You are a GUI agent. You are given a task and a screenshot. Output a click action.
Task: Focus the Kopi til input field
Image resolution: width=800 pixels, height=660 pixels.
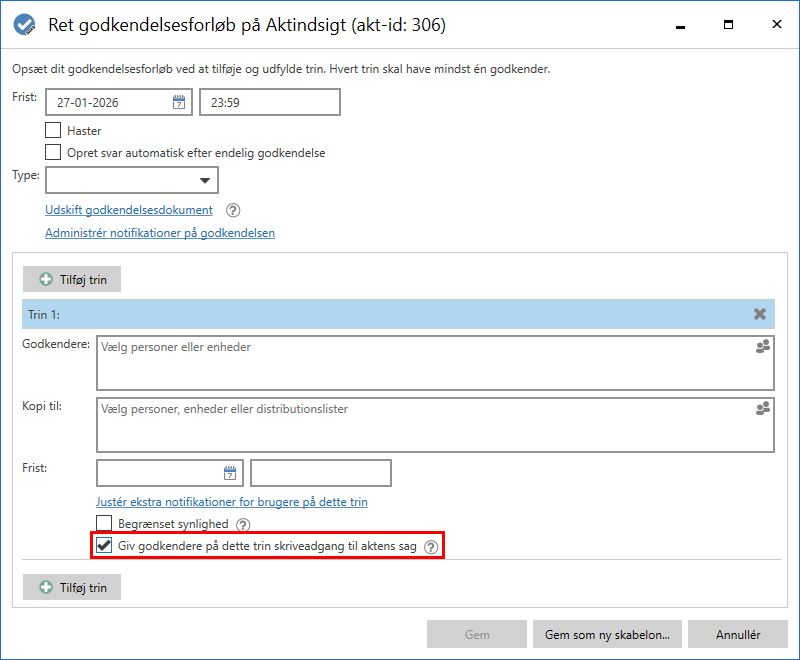(435, 425)
